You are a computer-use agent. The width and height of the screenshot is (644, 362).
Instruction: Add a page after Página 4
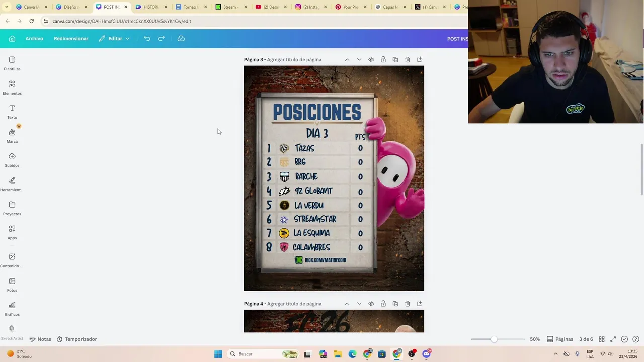(x=420, y=304)
